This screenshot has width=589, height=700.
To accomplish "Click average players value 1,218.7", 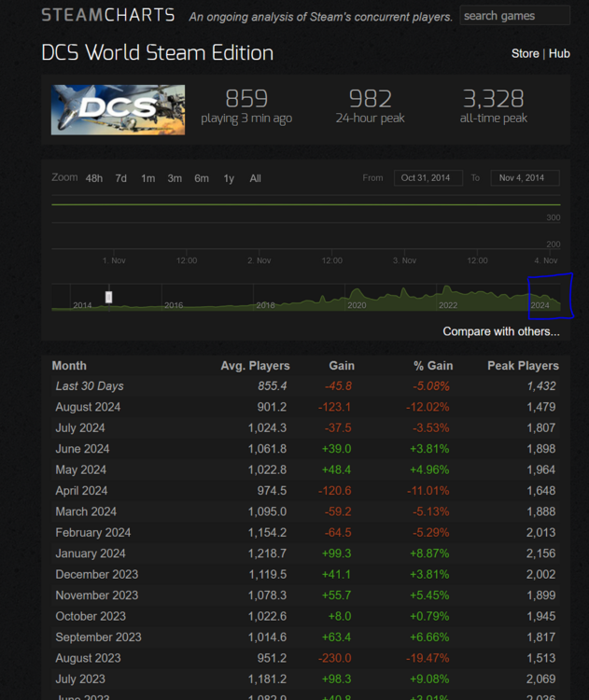I will [x=268, y=553].
